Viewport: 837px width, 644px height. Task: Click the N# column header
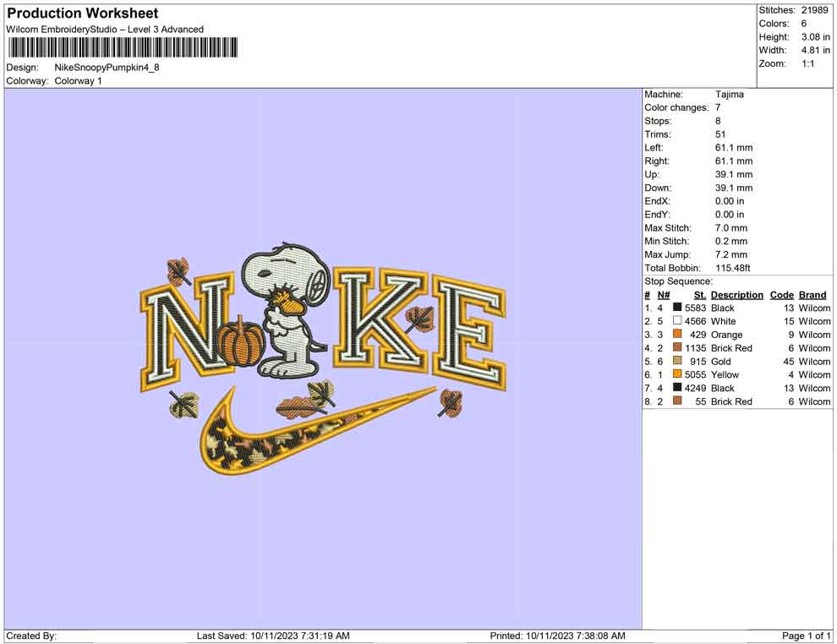coord(664,295)
